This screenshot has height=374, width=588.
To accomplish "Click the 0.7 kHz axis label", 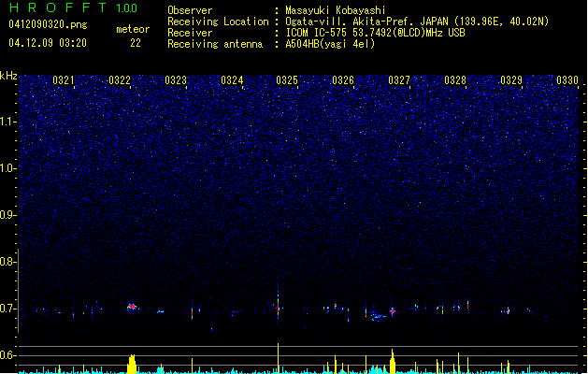I will click(x=8, y=309).
